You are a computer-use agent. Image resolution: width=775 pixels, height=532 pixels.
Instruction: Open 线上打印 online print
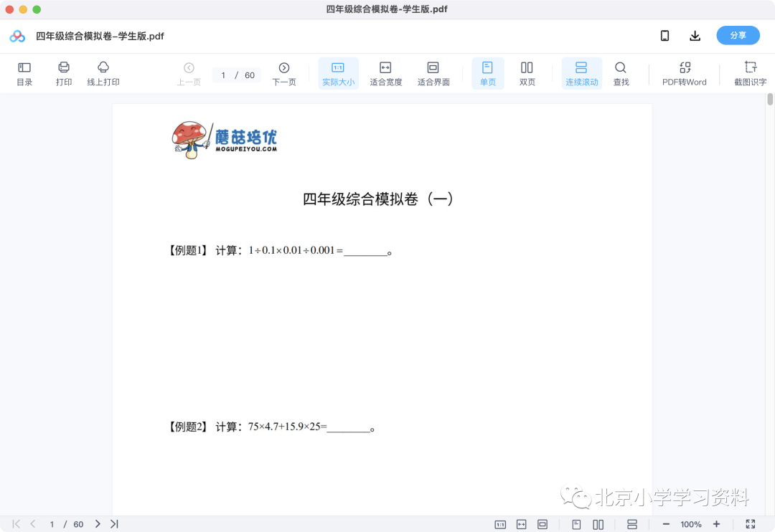coord(103,73)
